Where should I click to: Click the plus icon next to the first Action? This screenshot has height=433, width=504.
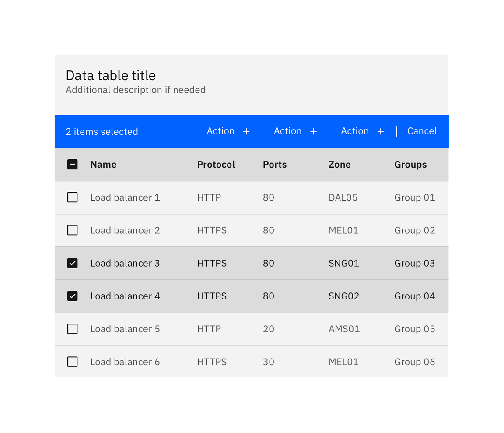click(247, 131)
